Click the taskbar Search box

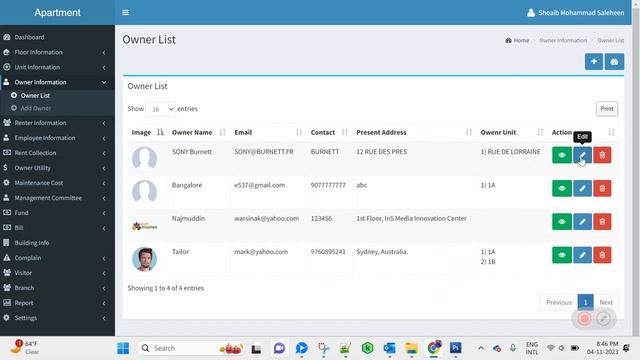191,348
